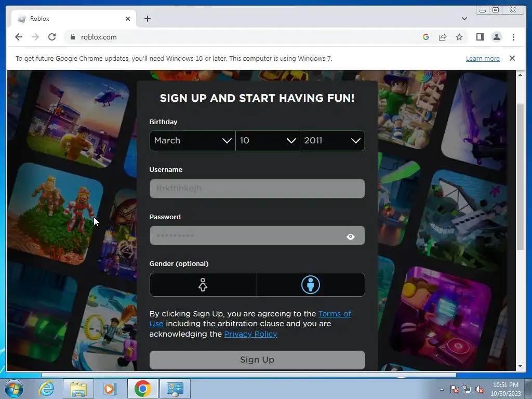
Task: Select female gender option
Action: pos(203,285)
